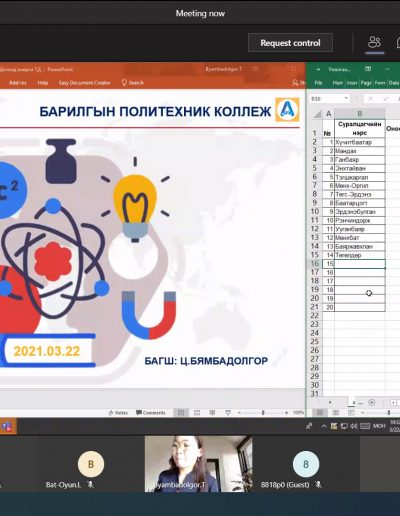Viewport: 400px width, 516px height.
Task: Click the PowerPoint Search lightbulb box
Action: pyautogui.click(x=132, y=83)
